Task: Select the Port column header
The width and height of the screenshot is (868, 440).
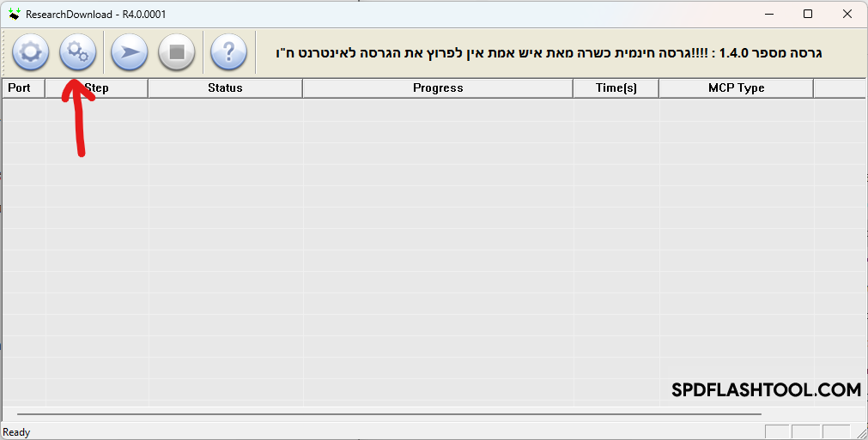Action: (20, 87)
